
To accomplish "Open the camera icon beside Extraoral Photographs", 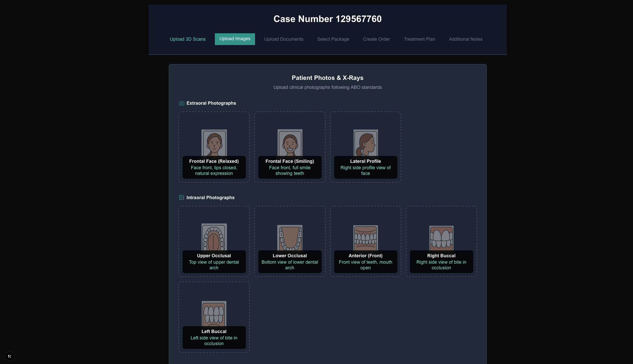I will (181, 103).
